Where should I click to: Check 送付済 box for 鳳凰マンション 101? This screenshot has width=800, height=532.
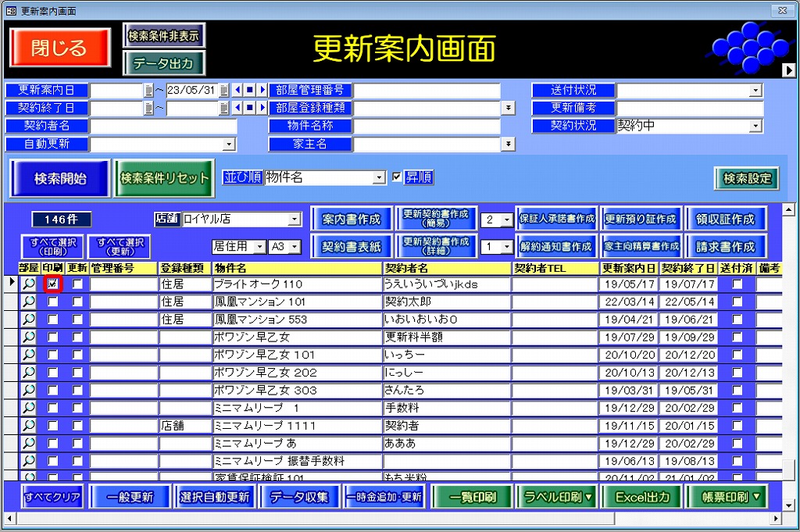(737, 302)
